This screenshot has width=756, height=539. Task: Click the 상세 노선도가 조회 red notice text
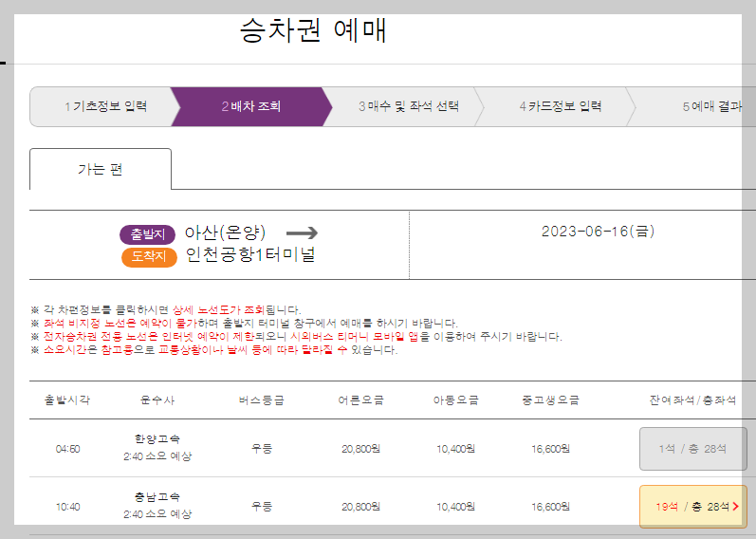(x=218, y=309)
